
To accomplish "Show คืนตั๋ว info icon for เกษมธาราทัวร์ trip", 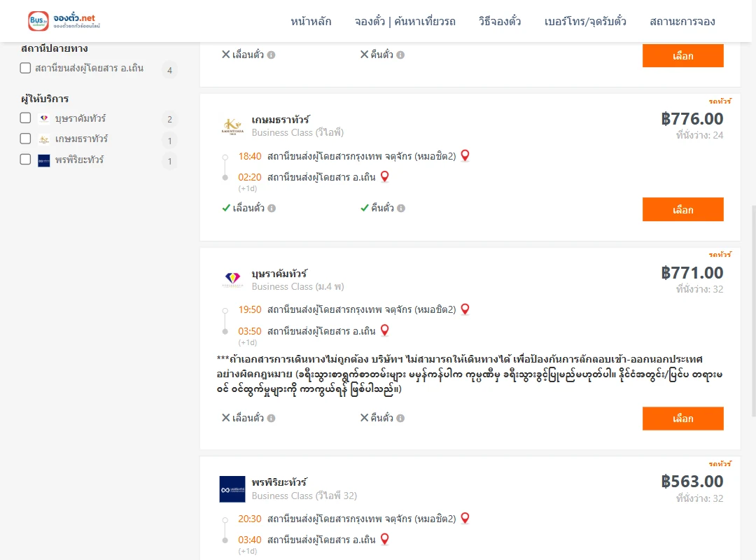I will coord(400,209).
